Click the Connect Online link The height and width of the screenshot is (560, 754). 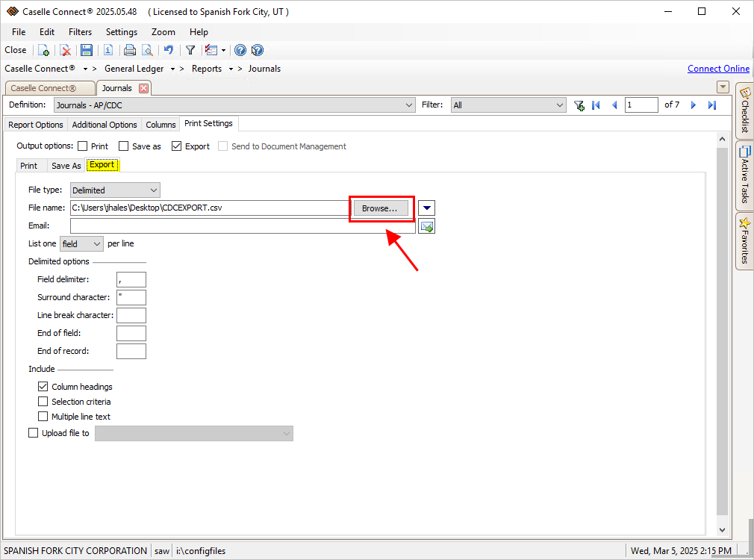pyautogui.click(x=718, y=69)
